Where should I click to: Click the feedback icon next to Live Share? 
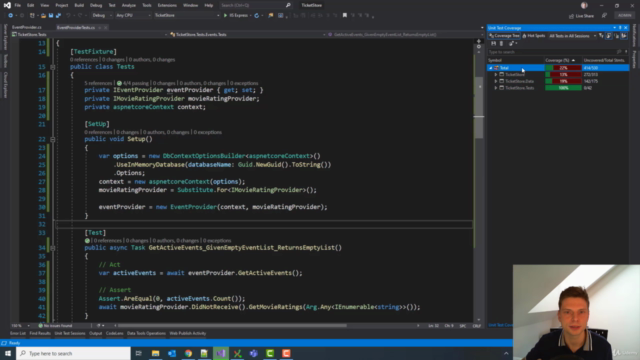(x=604, y=16)
